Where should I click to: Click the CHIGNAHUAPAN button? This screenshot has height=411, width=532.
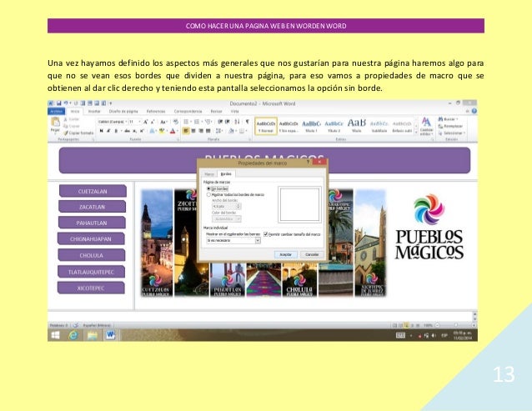coord(91,239)
